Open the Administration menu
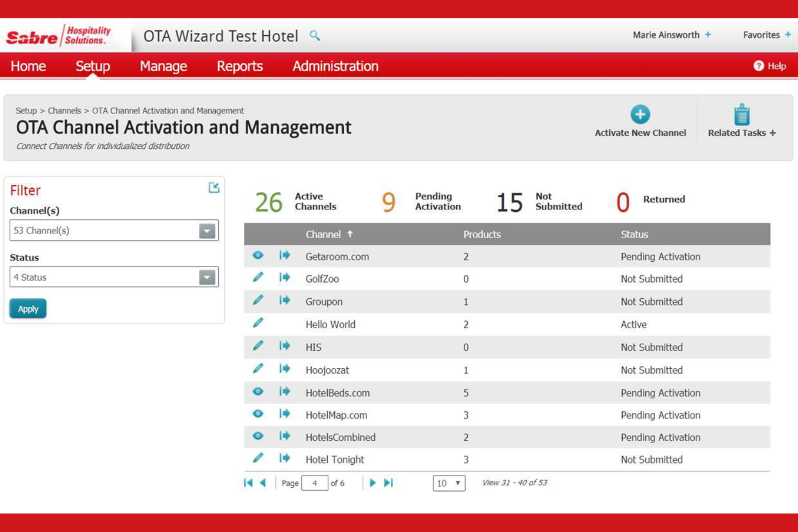This screenshot has width=798, height=532. tap(335, 66)
